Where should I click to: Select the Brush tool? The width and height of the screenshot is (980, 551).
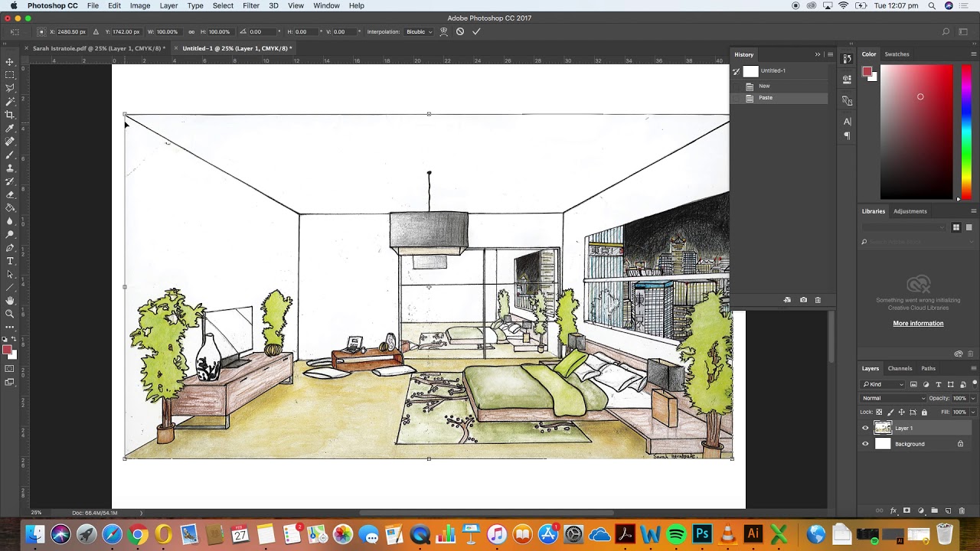10,155
